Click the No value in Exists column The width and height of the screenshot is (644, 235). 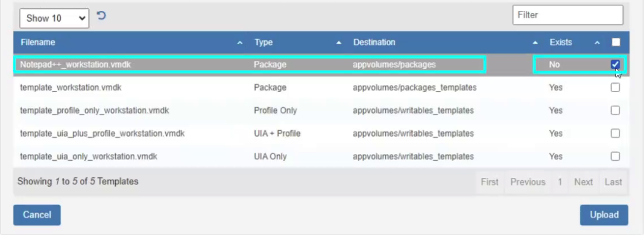(x=554, y=65)
